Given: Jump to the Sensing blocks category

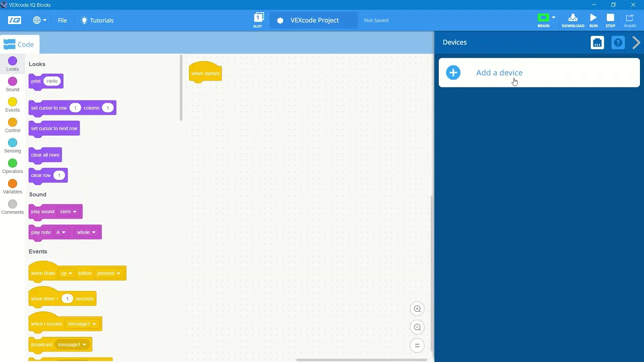Looking at the screenshot, I should pos(13,146).
